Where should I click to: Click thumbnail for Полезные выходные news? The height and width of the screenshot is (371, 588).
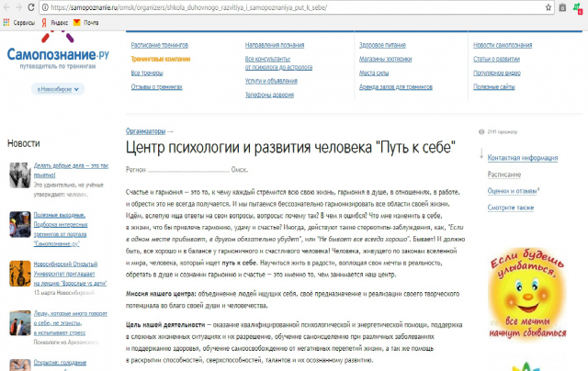click(20, 224)
